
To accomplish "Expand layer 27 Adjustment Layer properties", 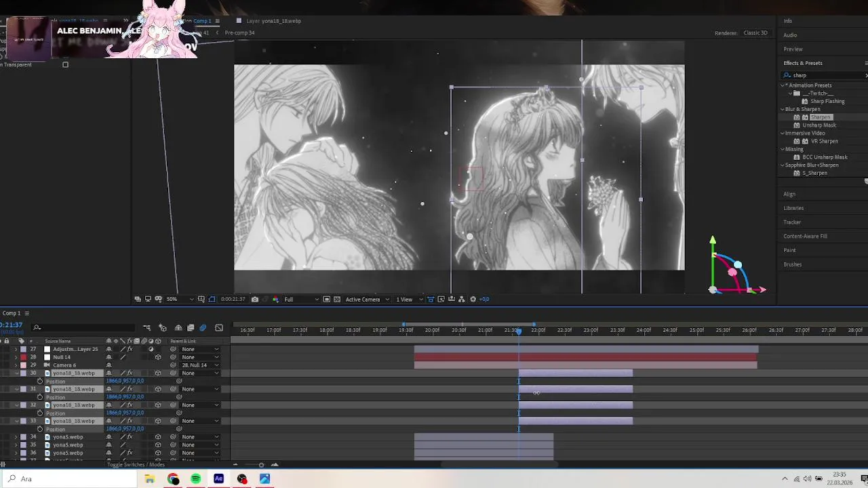I will pyautogui.click(x=16, y=349).
